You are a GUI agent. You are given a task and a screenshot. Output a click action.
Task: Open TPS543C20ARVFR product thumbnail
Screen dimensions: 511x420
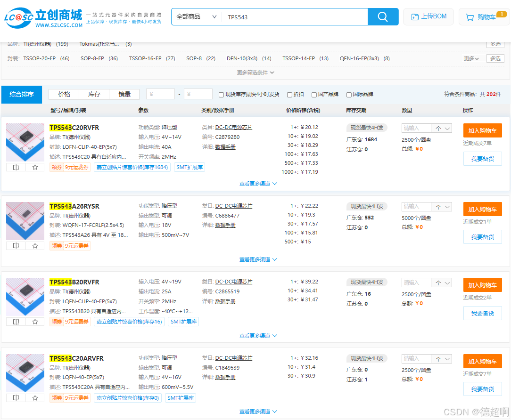click(x=25, y=373)
